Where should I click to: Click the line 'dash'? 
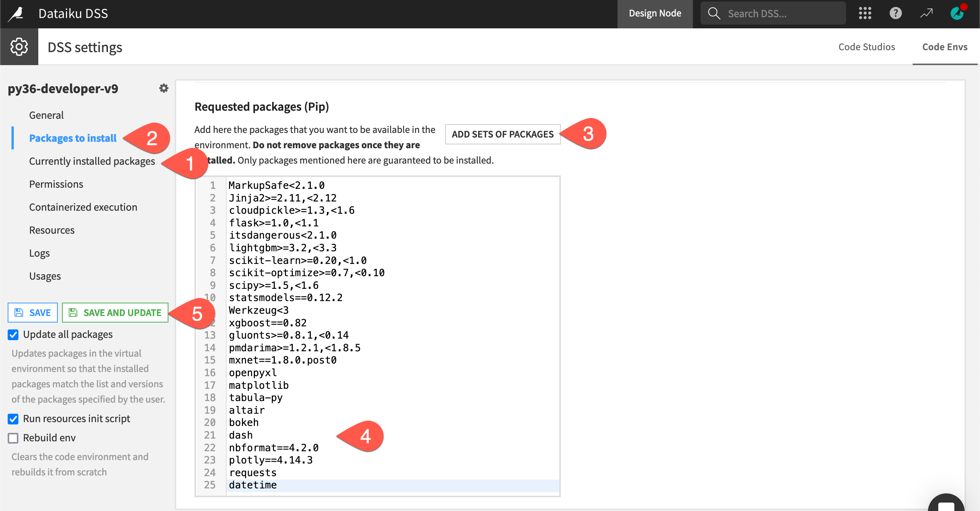pyautogui.click(x=240, y=435)
